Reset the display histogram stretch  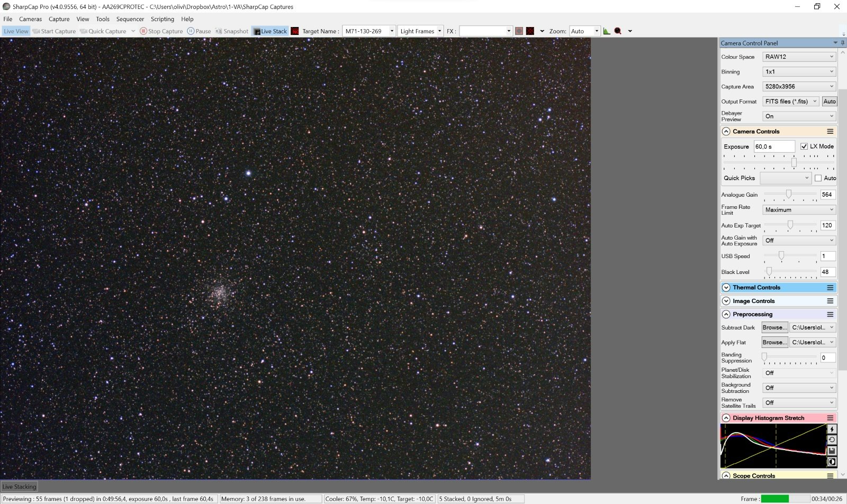832,440
